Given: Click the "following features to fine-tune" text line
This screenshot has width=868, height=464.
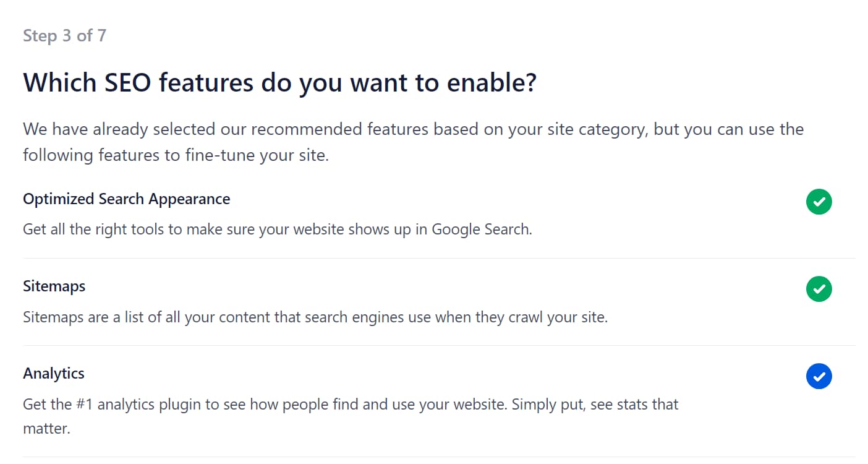Looking at the screenshot, I should (x=176, y=155).
